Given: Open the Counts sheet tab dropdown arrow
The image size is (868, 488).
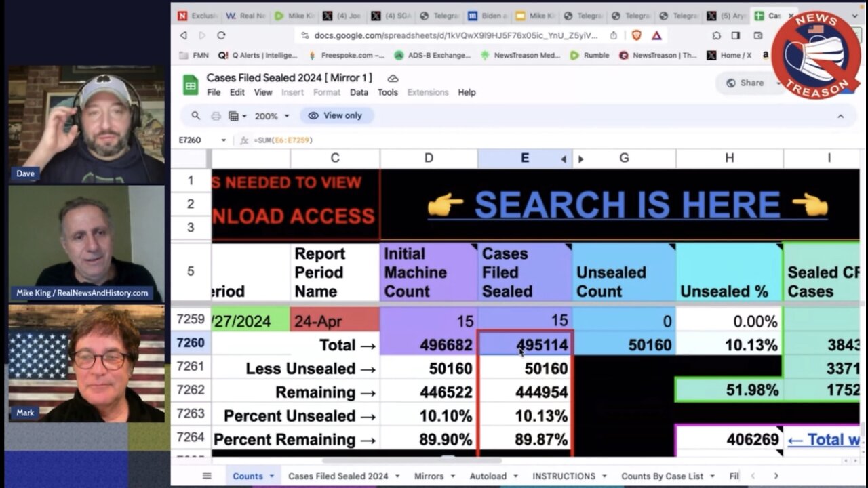Looking at the screenshot, I should (271, 476).
